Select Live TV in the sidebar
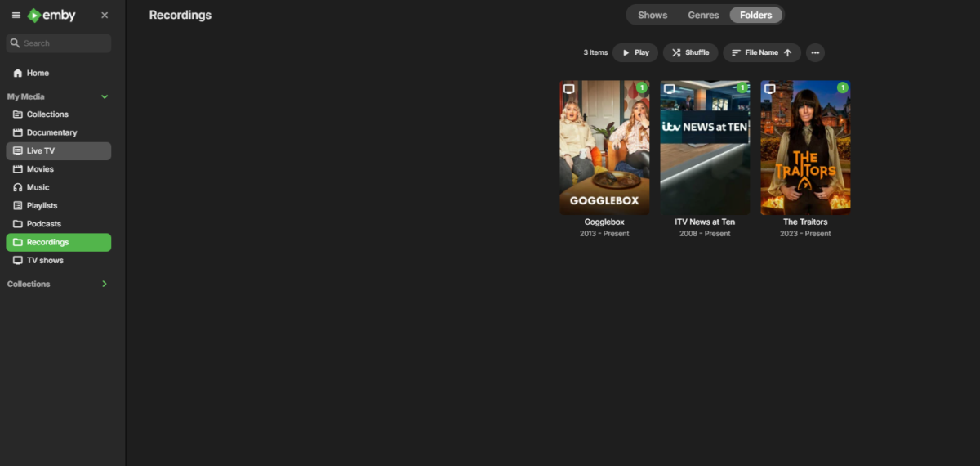The image size is (980, 466). 59,150
